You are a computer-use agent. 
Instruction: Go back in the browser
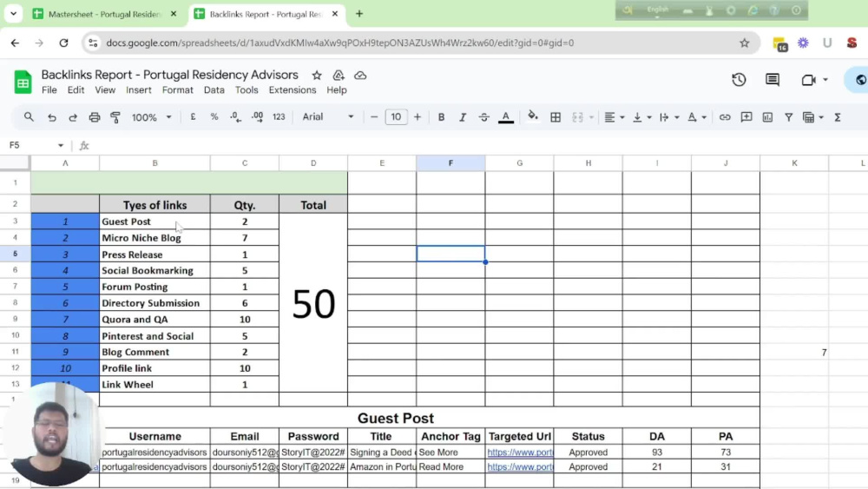(15, 43)
